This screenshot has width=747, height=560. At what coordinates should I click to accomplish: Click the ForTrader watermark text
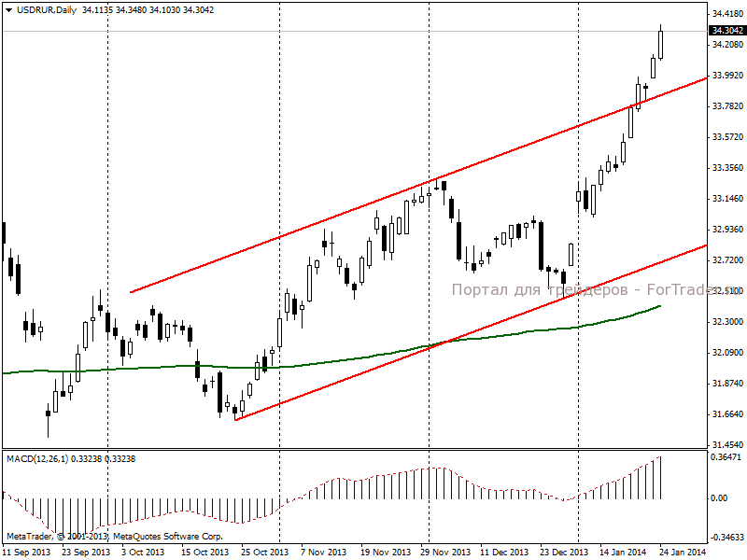(x=597, y=289)
